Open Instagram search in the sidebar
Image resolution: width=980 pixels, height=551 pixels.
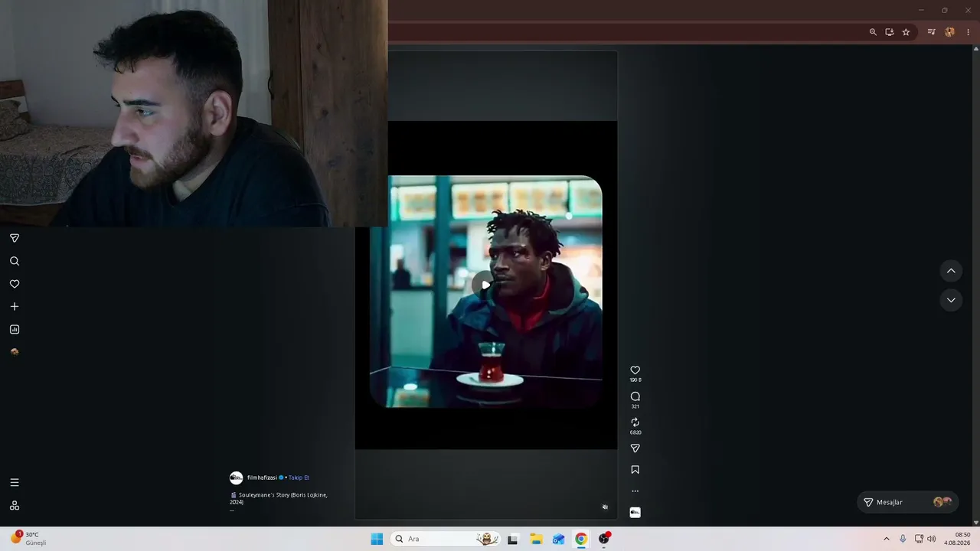coord(15,261)
